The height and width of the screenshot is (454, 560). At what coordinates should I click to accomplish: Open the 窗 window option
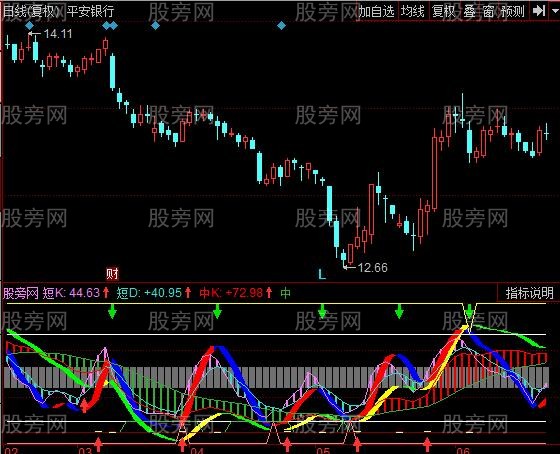coord(488,12)
